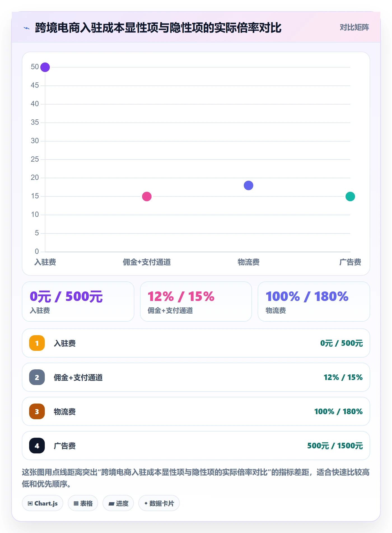
Task: Select the 进度 tag chip
Action: (x=118, y=503)
